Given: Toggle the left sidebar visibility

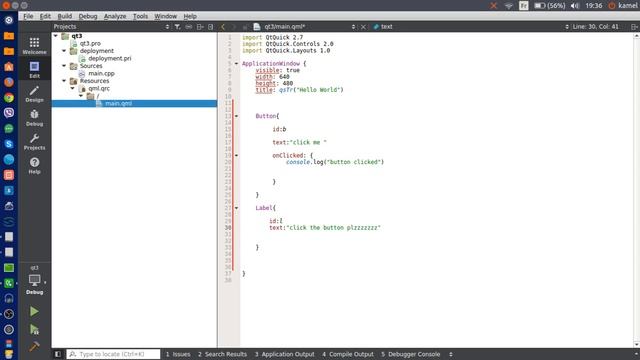Looking at the screenshot, I should tap(58, 354).
